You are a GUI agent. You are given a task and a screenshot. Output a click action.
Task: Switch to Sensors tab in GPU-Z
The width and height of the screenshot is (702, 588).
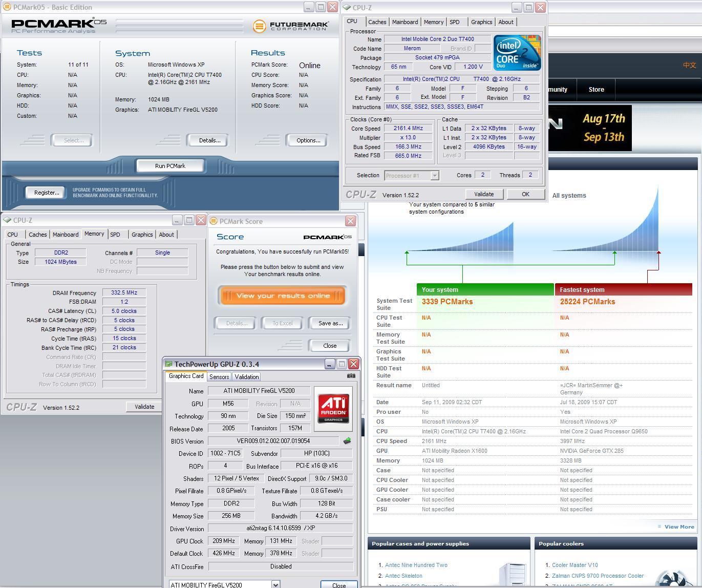pos(219,377)
